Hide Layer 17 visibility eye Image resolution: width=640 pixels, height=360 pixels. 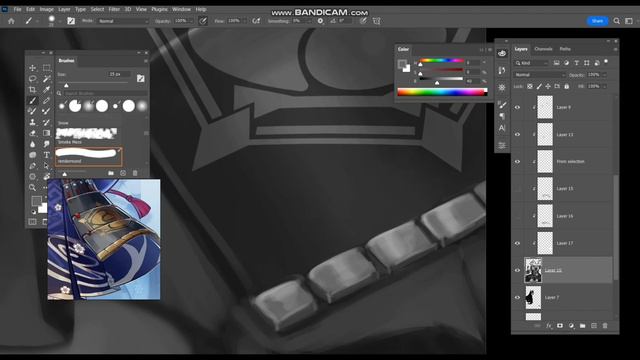click(x=517, y=243)
